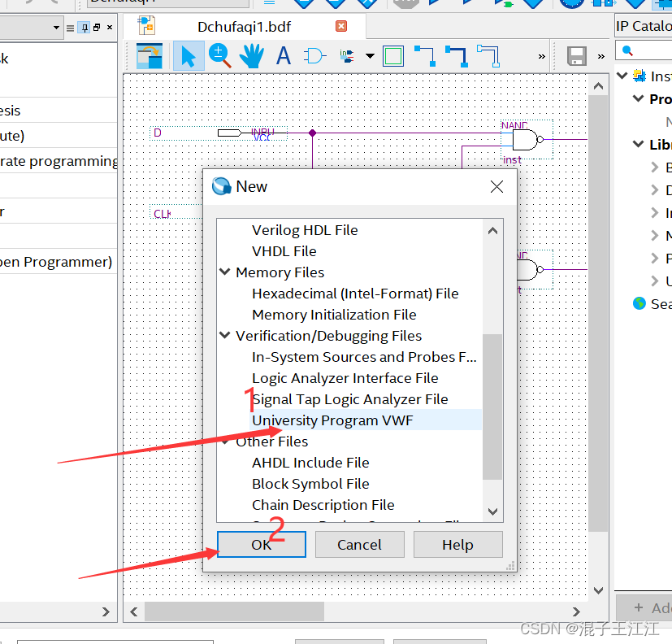Viewport: 672px width, 644px height.
Task: Pin the left task panel
Action: (85, 28)
